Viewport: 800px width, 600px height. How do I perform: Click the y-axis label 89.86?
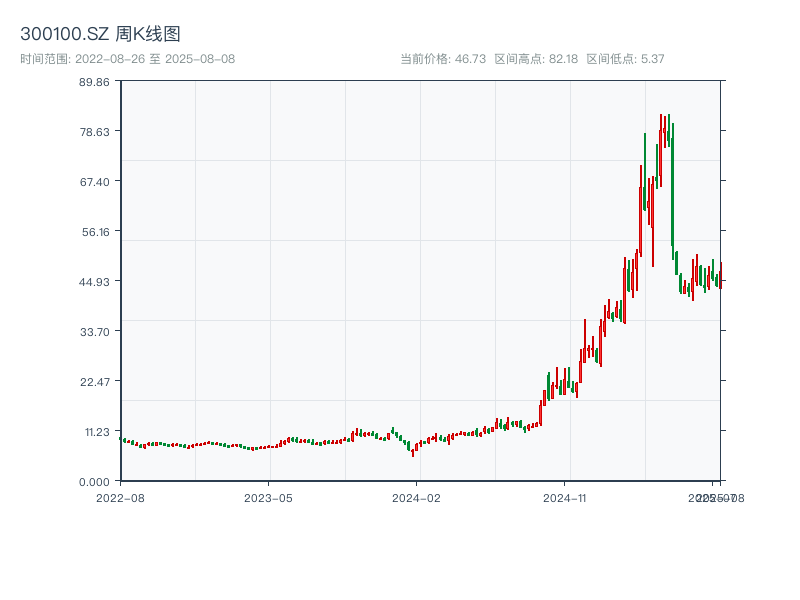[x=94, y=82]
